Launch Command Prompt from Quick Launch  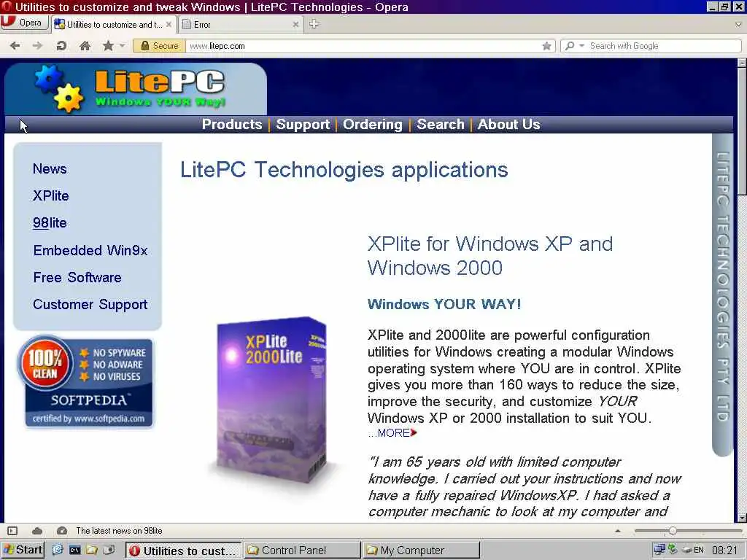click(x=75, y=550)
